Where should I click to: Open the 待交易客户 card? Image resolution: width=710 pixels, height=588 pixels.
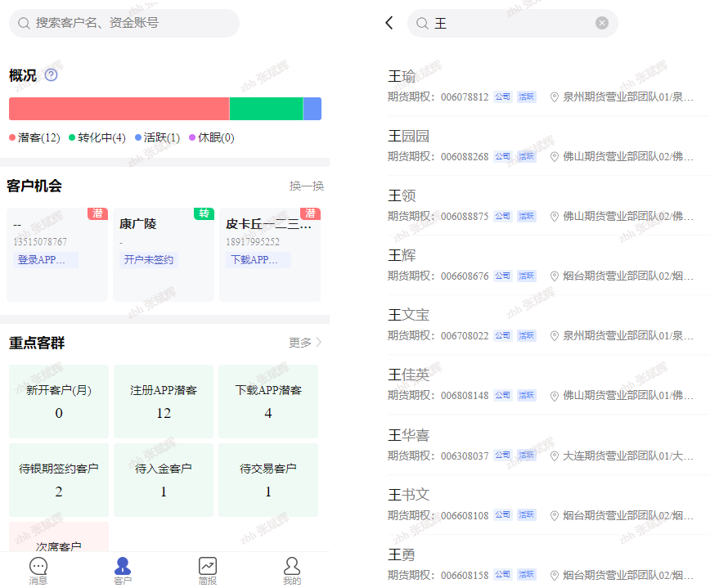(x=268, y=480)
